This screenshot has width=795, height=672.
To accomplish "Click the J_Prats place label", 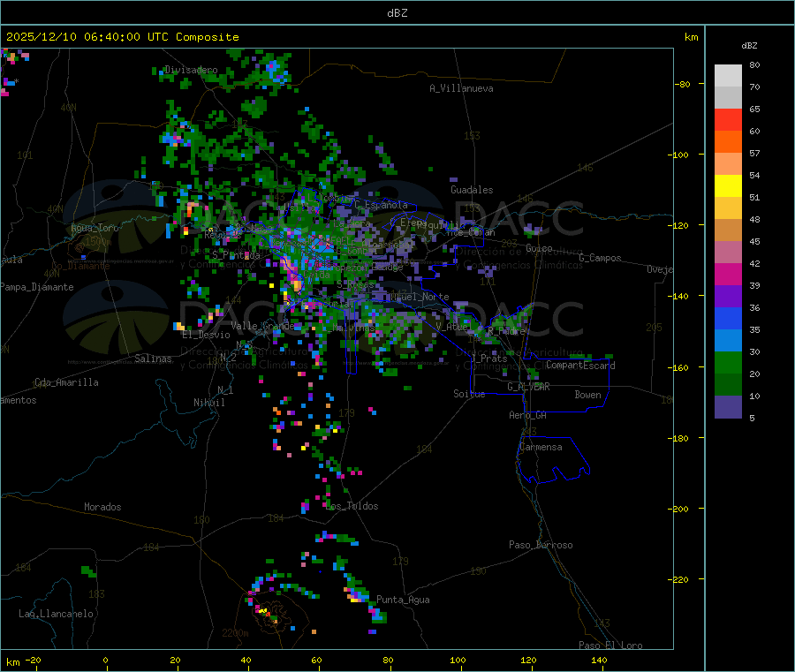I will 489,359.
